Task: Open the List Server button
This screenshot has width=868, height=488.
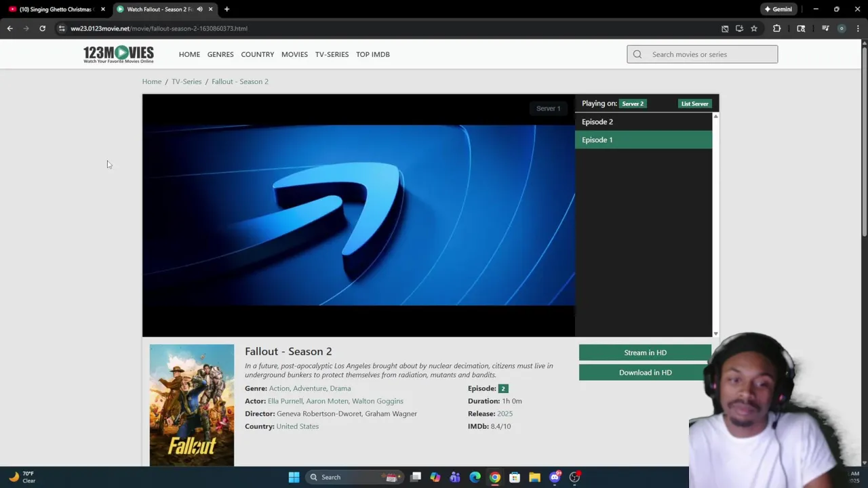Action: click(694, 104)
